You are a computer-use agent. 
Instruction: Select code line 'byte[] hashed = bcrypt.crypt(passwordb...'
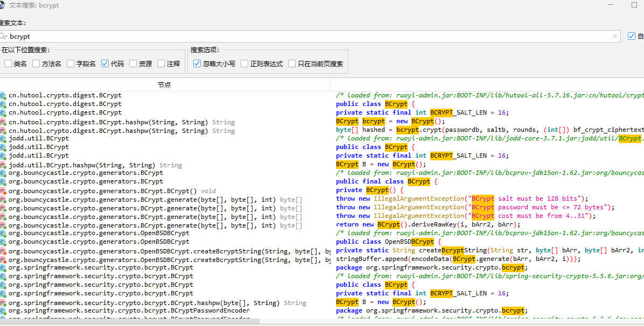coord(490,130)
